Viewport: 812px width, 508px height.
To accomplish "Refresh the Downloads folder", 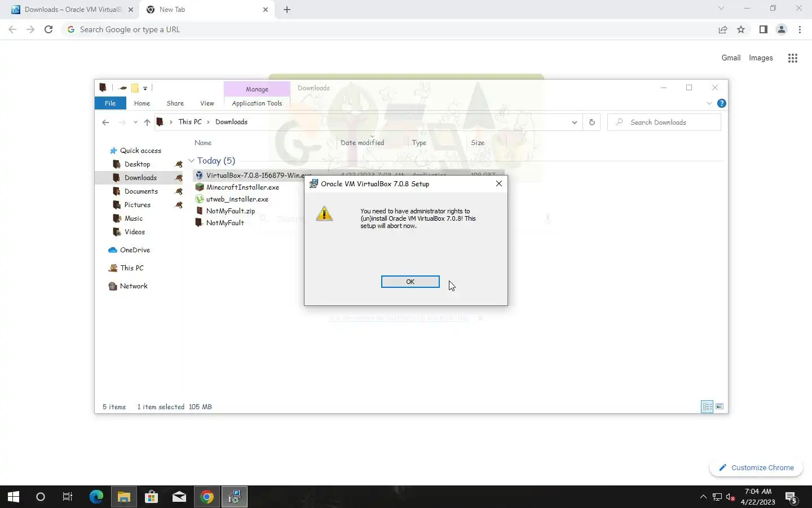I will click(x=592, y=122).
